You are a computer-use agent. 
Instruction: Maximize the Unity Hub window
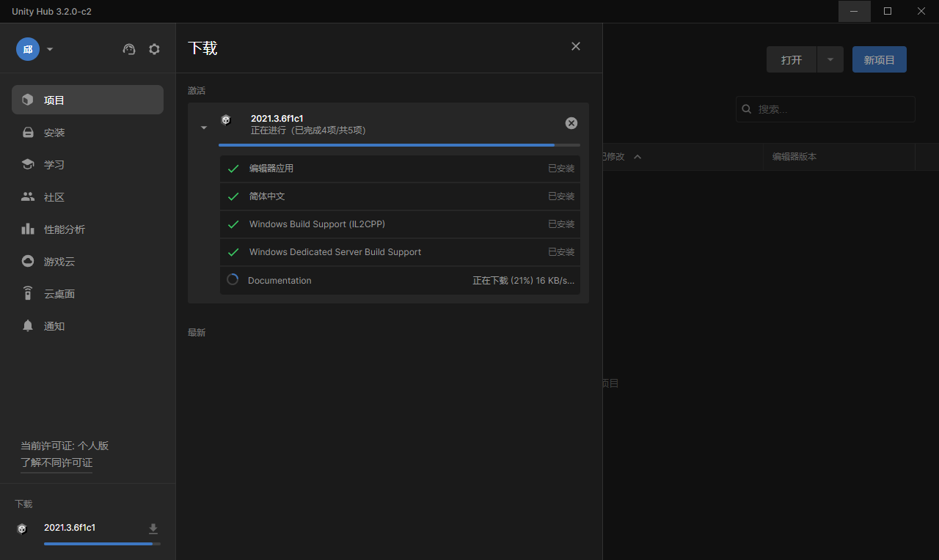[888, 11]
